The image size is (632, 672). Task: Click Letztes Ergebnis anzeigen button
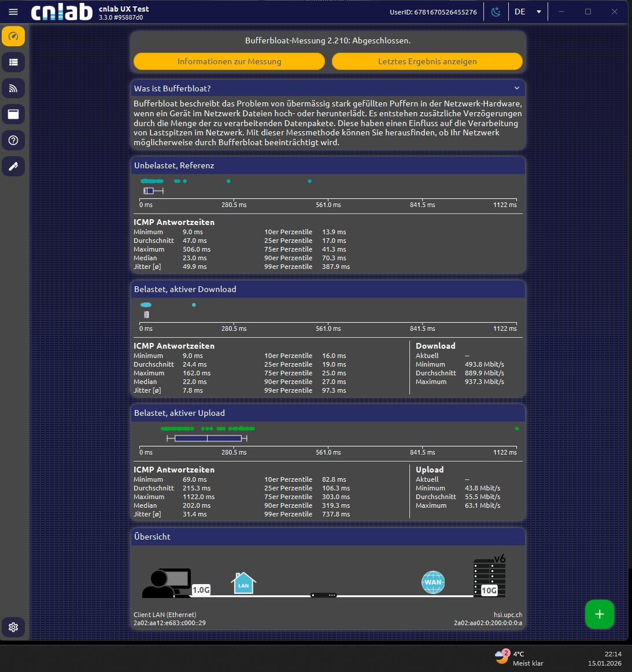click(427, 61)
